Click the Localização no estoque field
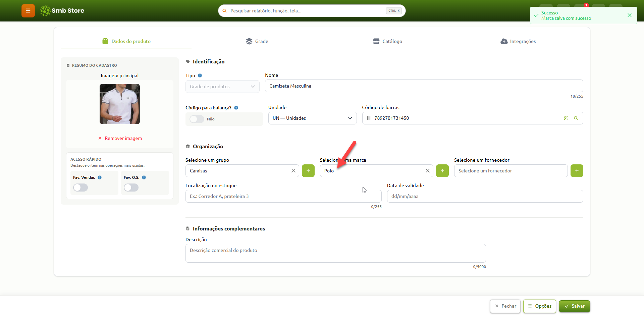644x317 pixels. click(283, 196)
